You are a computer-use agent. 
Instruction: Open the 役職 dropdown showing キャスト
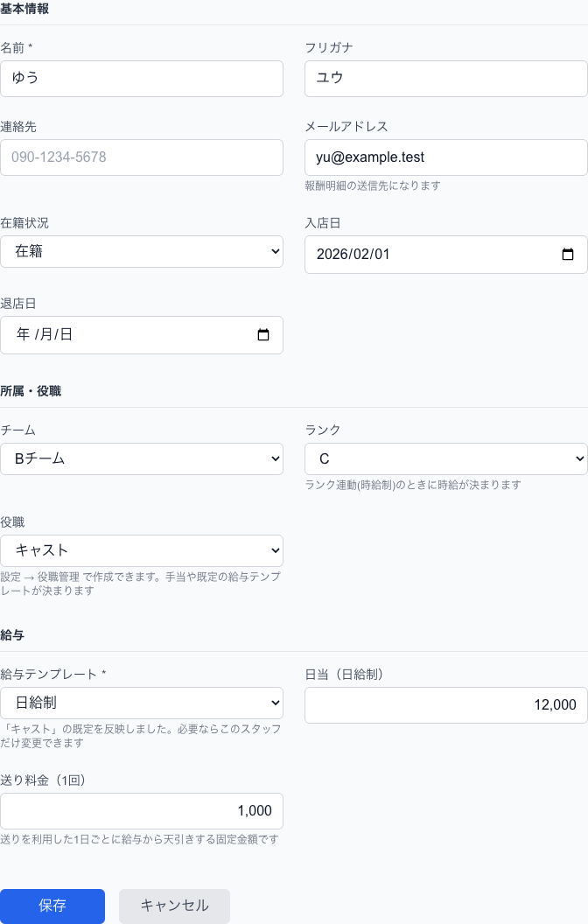142,551
